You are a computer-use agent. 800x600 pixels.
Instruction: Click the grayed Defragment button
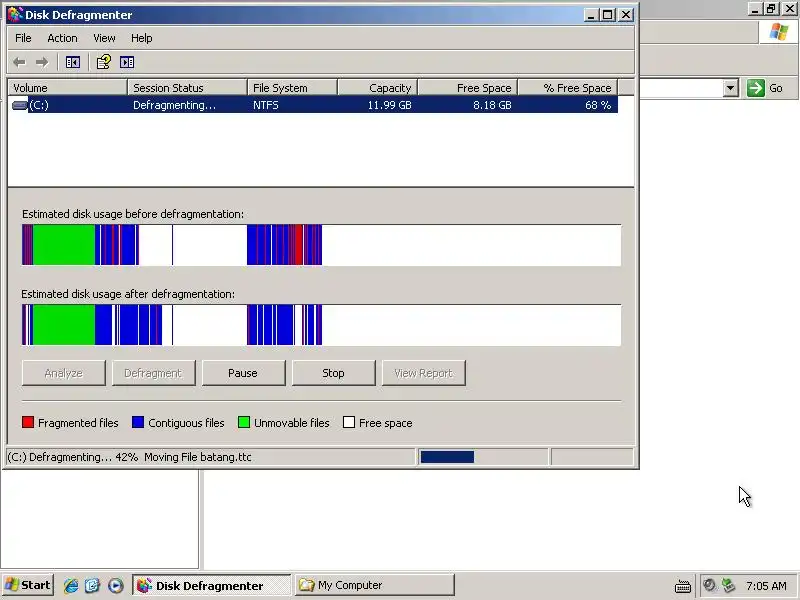pos(153,373)
